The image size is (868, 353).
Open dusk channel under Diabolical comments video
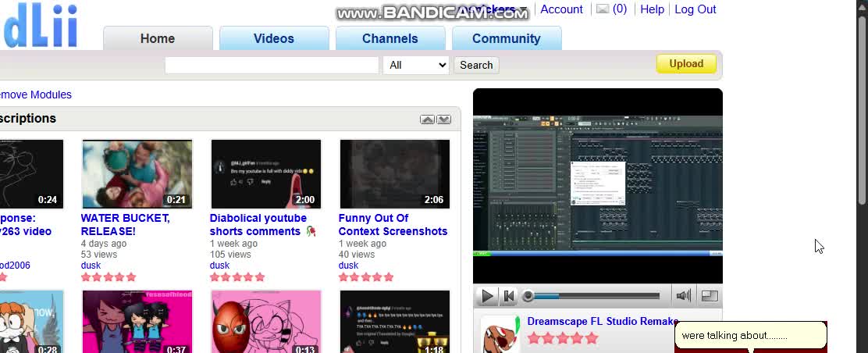pyautogui.click(x=220, y=266)
